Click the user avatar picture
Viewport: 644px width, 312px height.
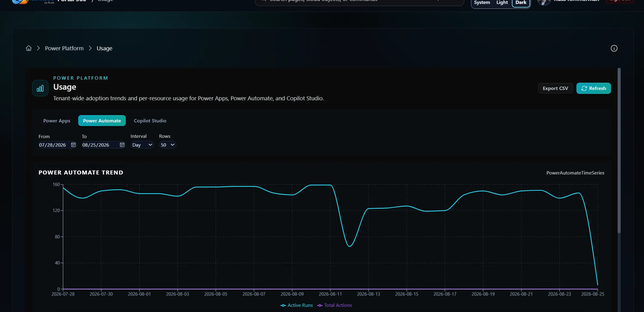[544, 2]
